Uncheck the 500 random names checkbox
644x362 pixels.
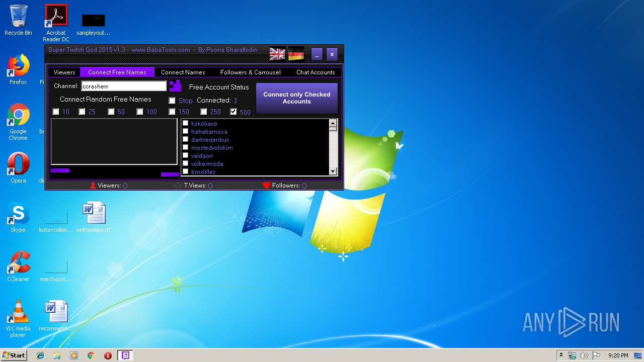(233, 112)
